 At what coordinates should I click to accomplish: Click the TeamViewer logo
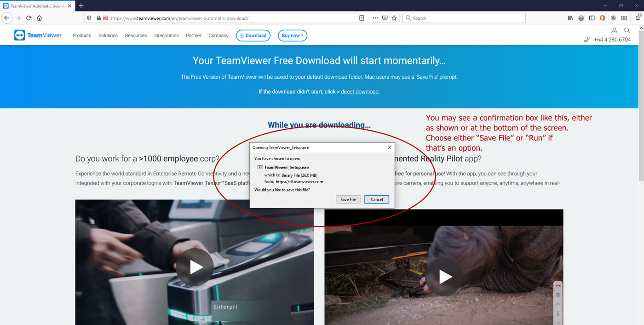38,35
